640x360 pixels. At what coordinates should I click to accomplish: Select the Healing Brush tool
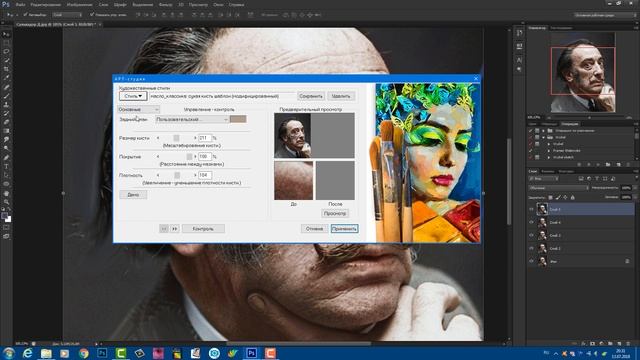coord(6,87)
